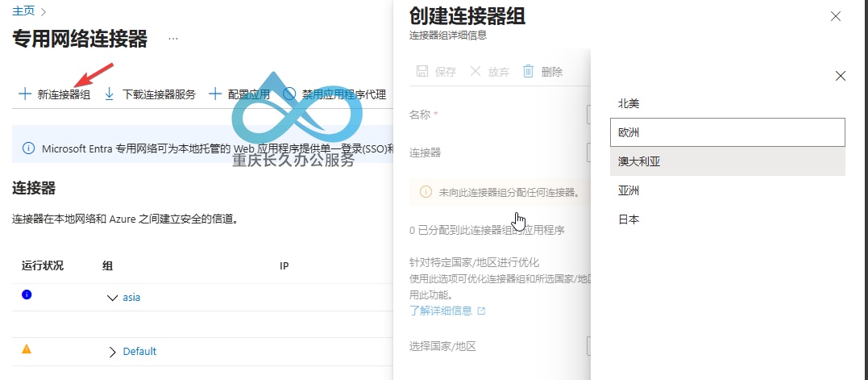Click the 选择国家/地区 label
This screenshot has height=380, width=868.
point(442,347)
